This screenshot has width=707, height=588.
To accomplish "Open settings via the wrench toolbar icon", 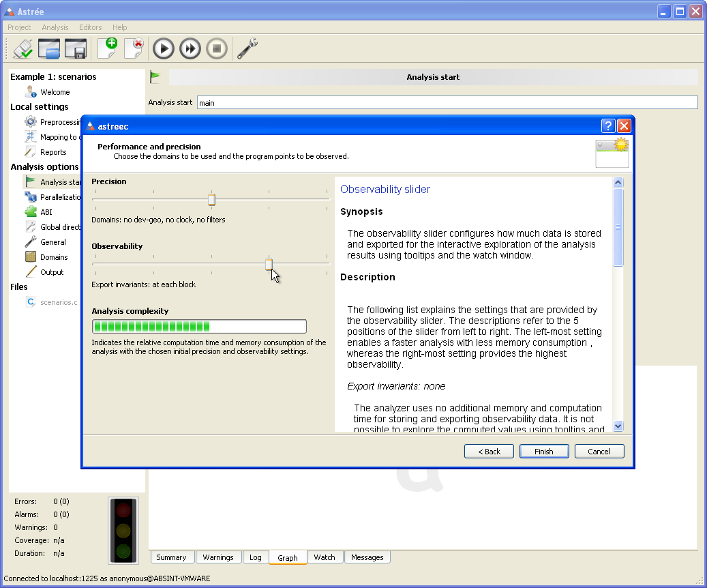I will [247, 48].
